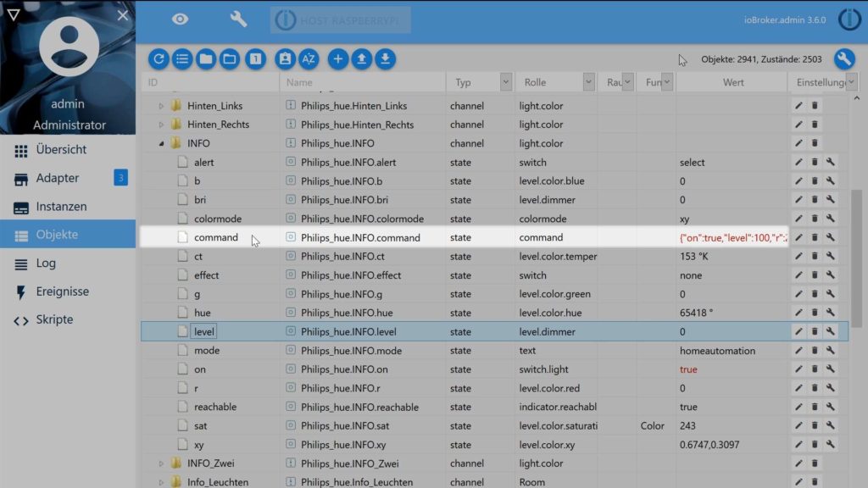
Task: Add a new object with plus button
Action: click(x=337, y=59)
